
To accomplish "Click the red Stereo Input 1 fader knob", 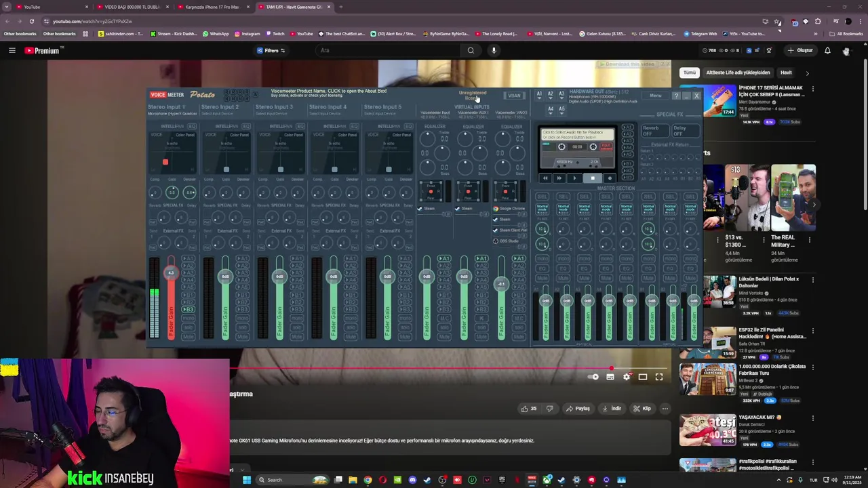I will (171, 273).
